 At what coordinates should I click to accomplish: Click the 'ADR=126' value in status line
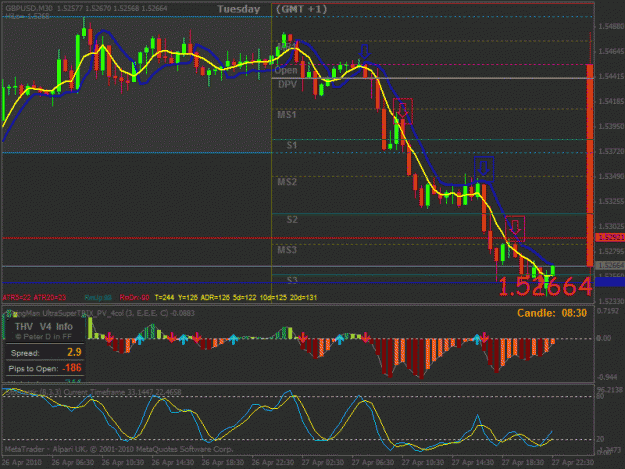[x=215, y=297]
